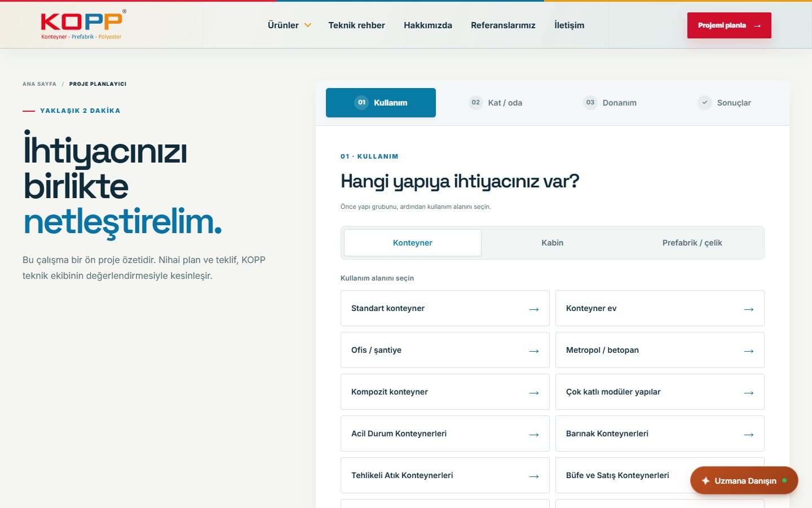Click arrow icon on Kompozit konteyner

[x=534, y=393]
